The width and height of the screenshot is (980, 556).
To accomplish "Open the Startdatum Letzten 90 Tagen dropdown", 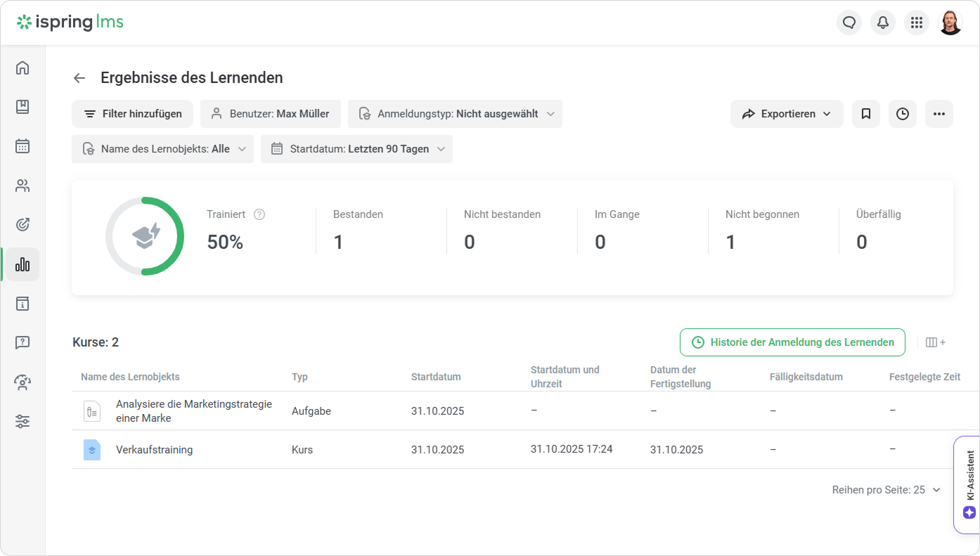I will tap(356, 149).
